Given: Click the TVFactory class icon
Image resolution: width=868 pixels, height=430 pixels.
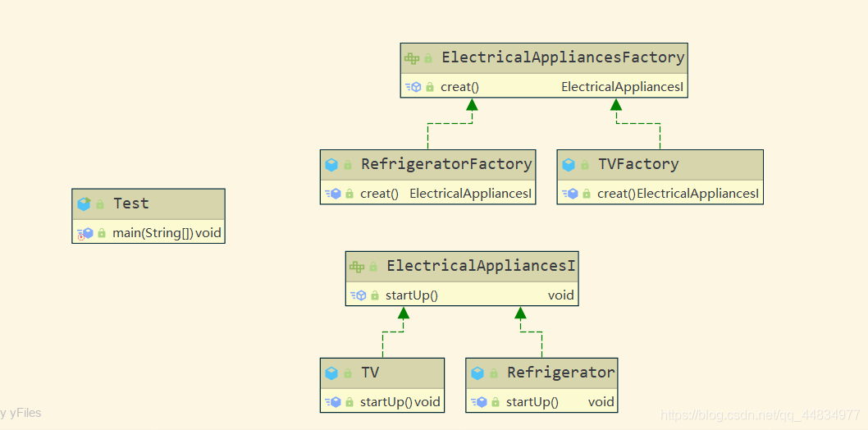Looking at the screenshot, I should (569, 164).
